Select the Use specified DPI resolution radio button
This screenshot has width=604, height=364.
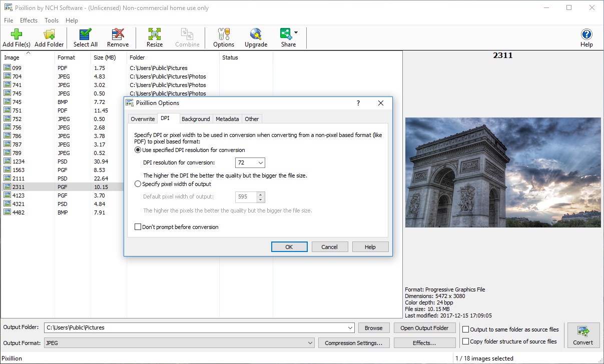tap(138, 149)
